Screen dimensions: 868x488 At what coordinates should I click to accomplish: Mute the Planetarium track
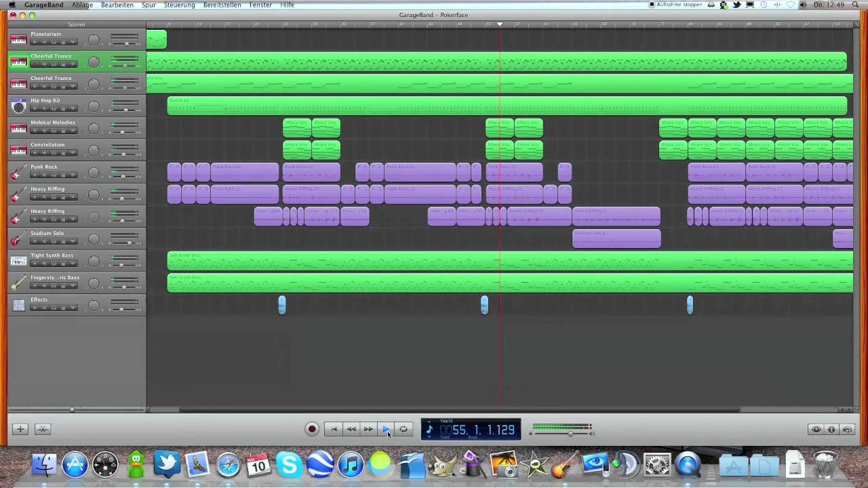point(44,42)
